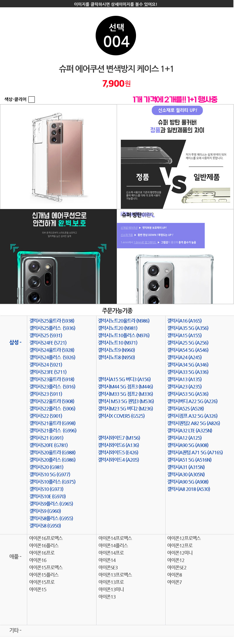Click the 7,900원 price text
Screen dimensions: 234x644
coord(116,83)
